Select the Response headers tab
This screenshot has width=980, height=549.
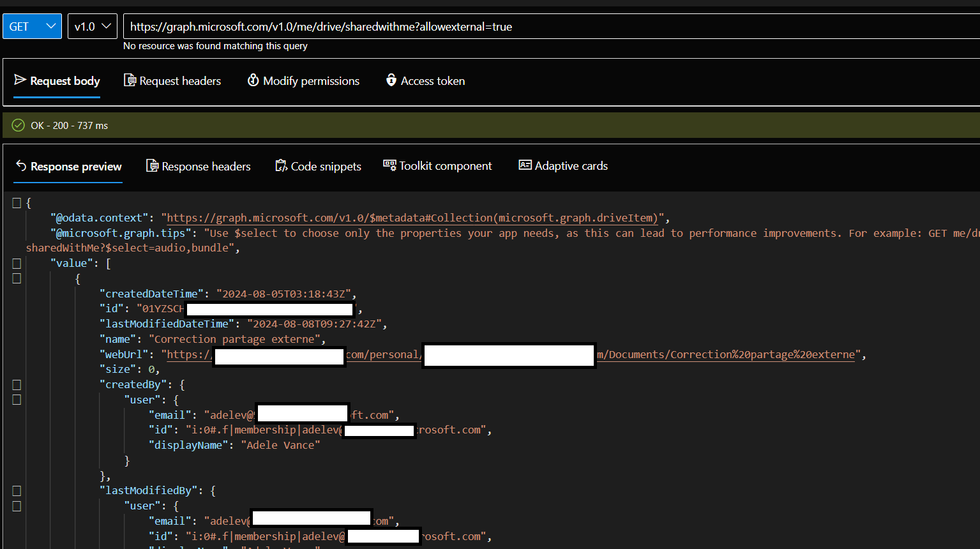[199, 167]
